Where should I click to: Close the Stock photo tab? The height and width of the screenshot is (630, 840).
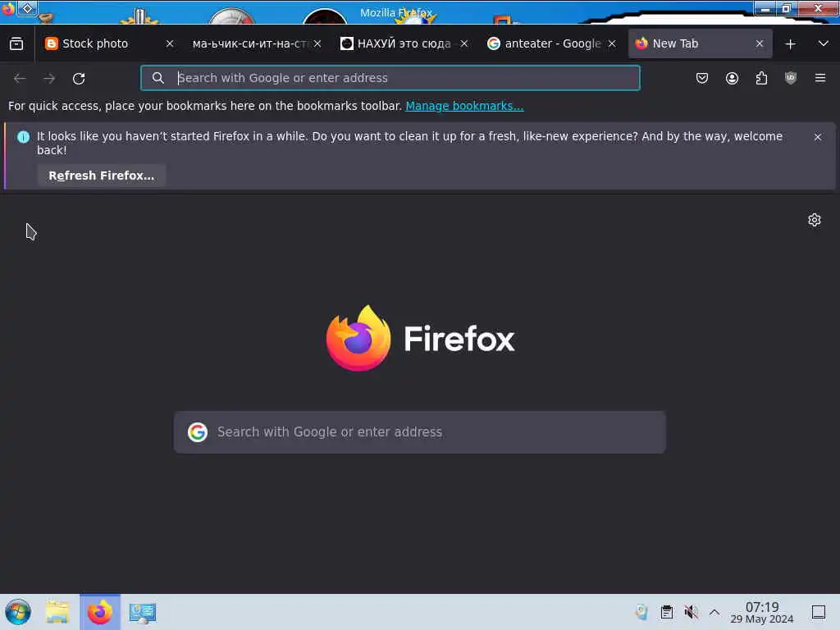pyautogui.click(x=170, y=44)
